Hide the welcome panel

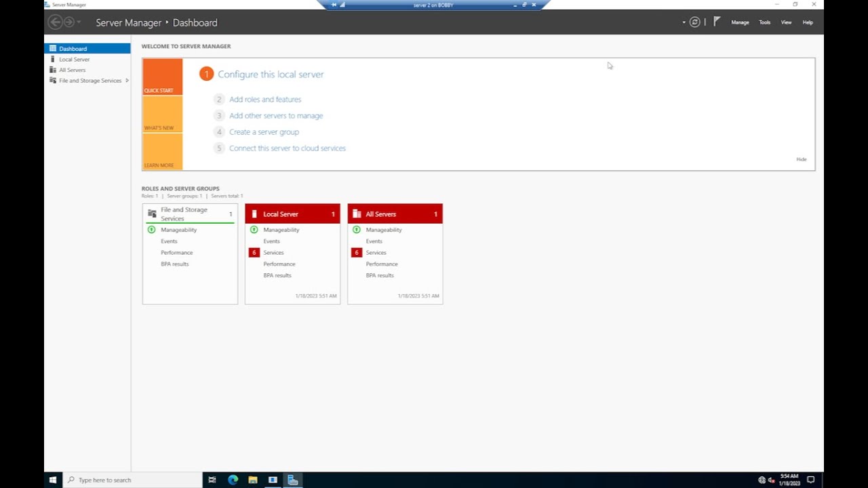(802, 159)
